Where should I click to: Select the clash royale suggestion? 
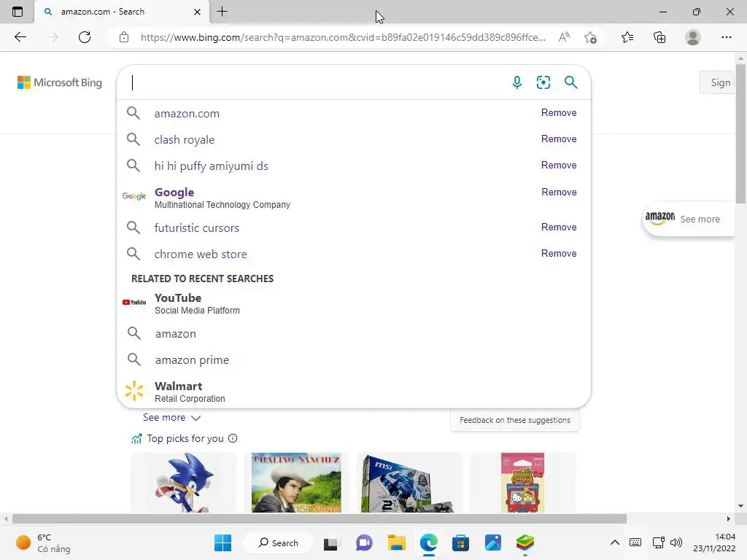point(185,139)
